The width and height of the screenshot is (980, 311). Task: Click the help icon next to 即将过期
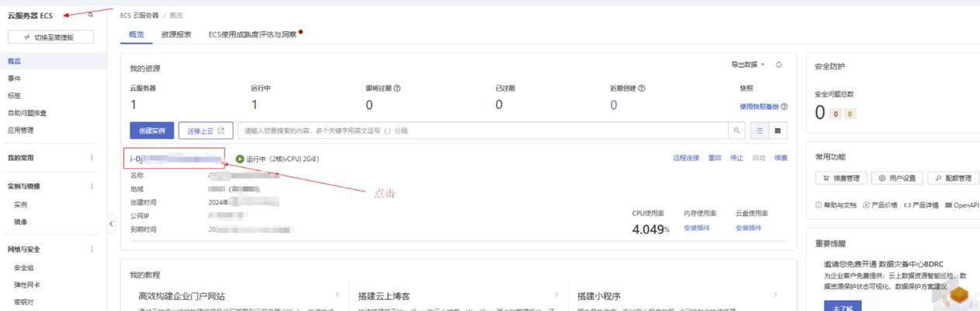[x=398, y=88]
